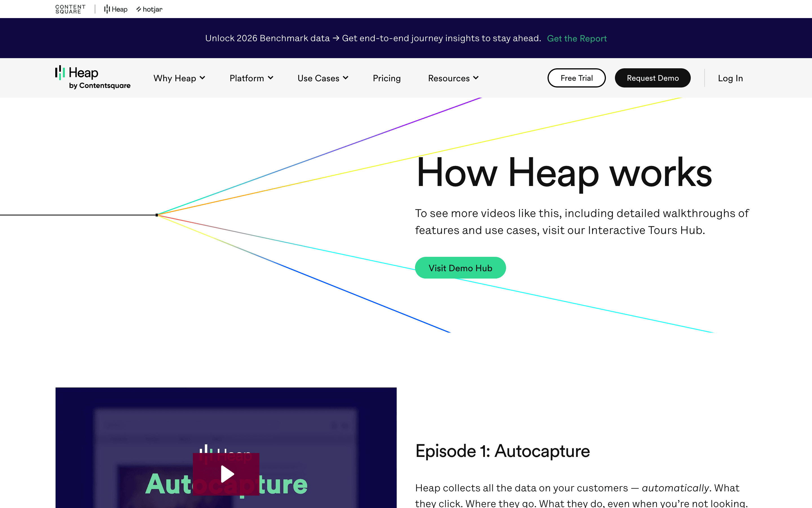Screen dimensions: 812x508
Task: Open the Use Cases dropdown
Action: pos(323,78)
